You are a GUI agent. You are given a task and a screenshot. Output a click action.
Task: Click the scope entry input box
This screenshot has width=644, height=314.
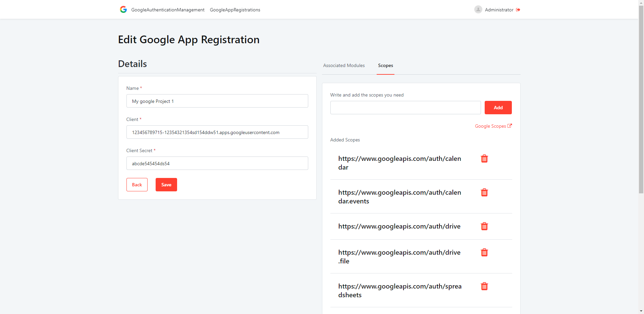click(x=405, y=107)
